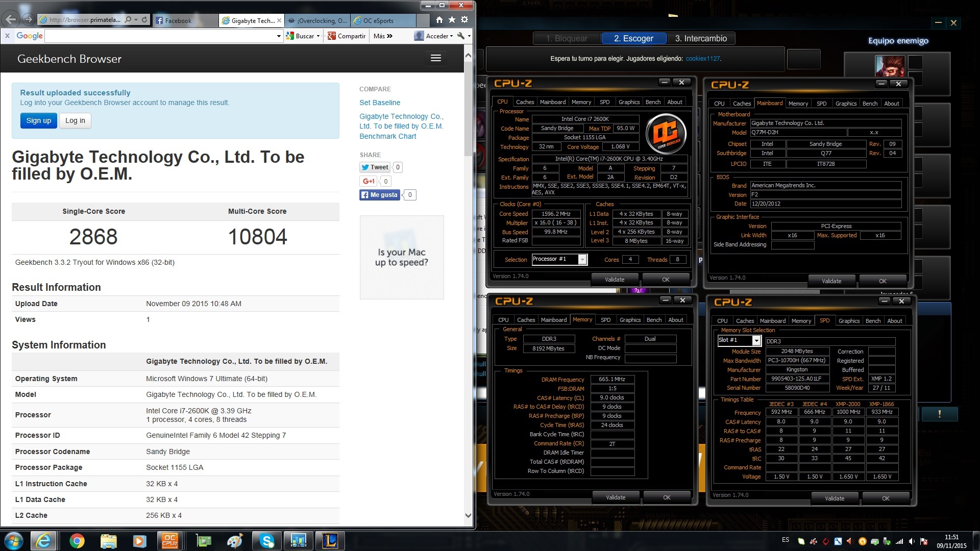Open Internet Explorer from the taskbar
Screen dimensions: 980x551
(x=44, y=541)
